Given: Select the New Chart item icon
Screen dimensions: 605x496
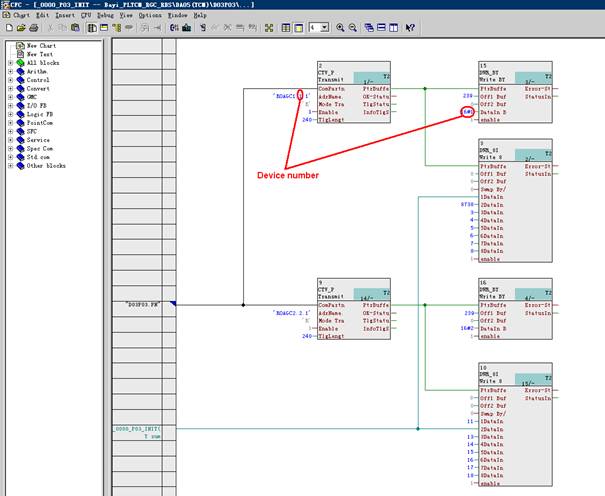Looking at the screenshot, I should (x=19, y=46).
